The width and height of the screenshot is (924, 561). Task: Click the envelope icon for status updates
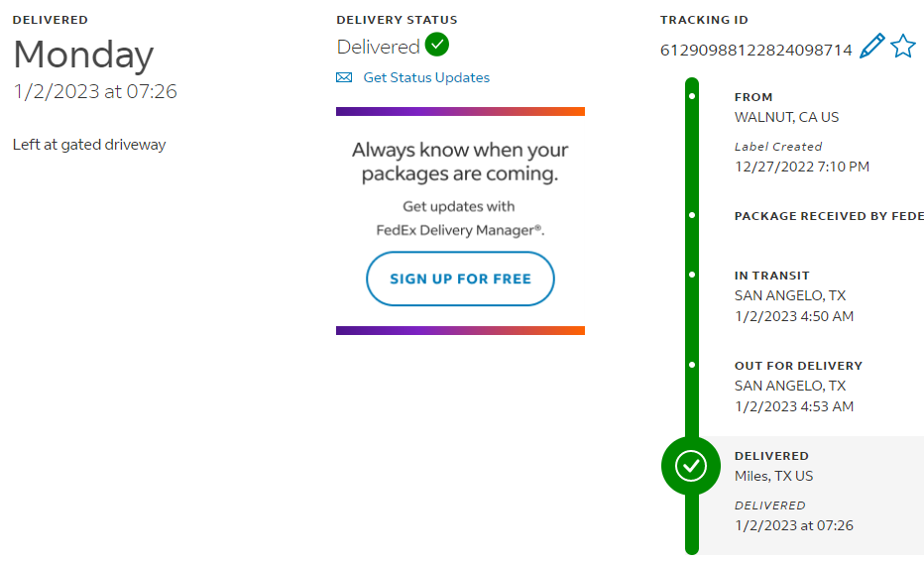pyautogui.click(x=344, y=77)
